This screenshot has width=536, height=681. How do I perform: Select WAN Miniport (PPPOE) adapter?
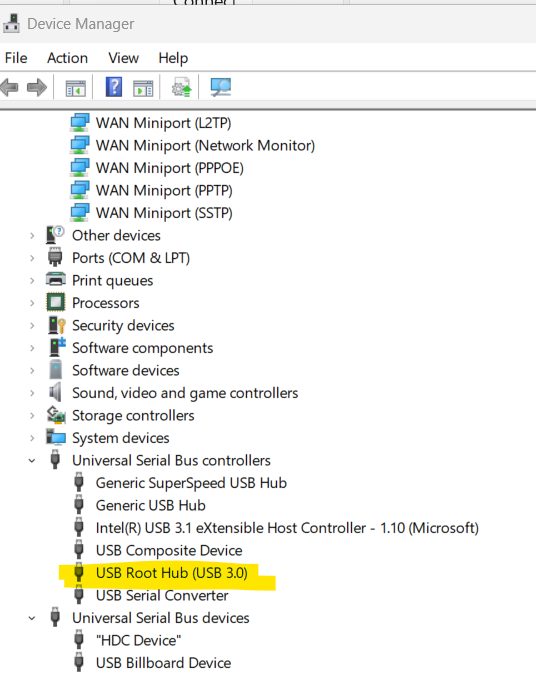pos(169,168)
